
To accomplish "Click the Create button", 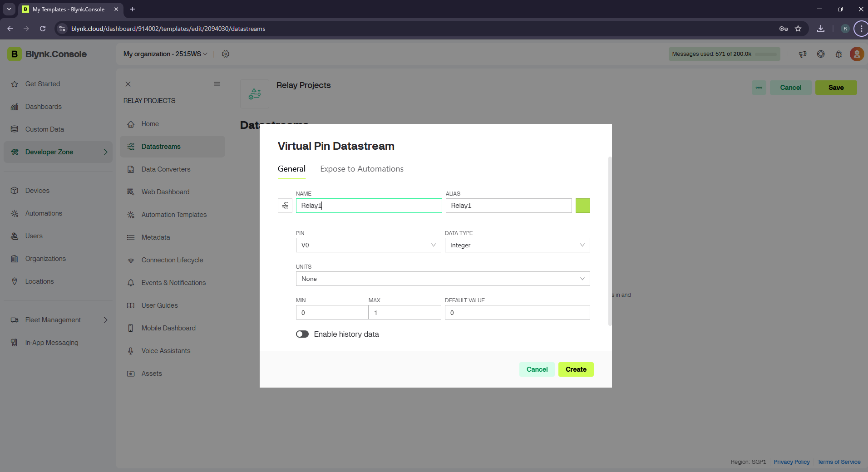I will tap(576, 369).
